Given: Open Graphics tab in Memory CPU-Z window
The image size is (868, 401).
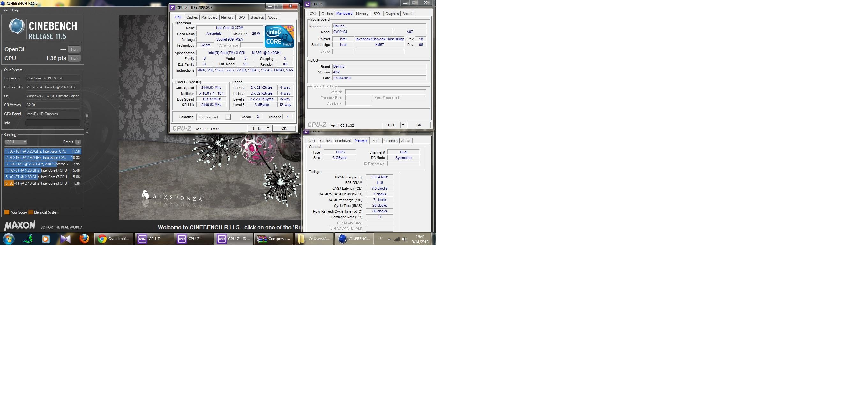Looking at the screenshot, I should coord(391,141).
